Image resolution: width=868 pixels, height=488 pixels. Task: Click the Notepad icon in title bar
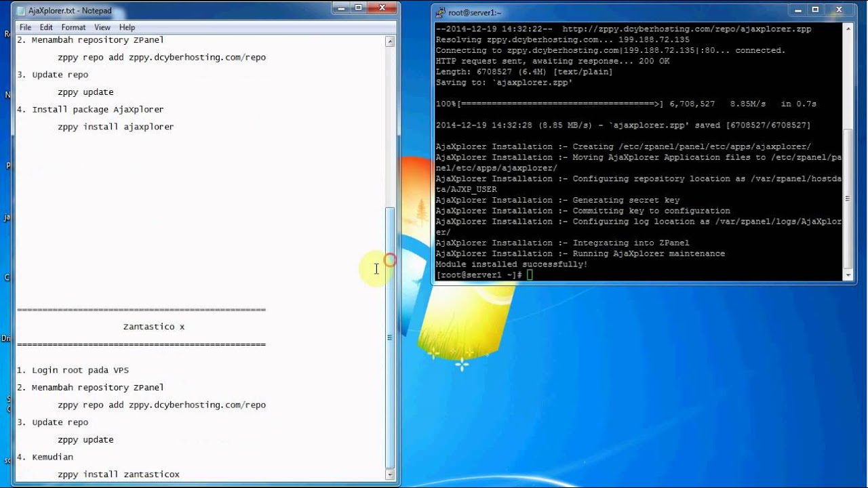tap(21, 11)
